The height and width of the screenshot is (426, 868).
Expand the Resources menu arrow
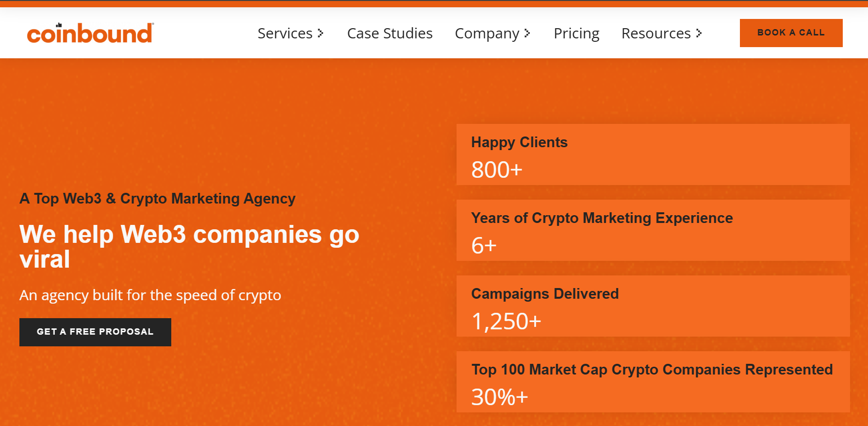699,33
